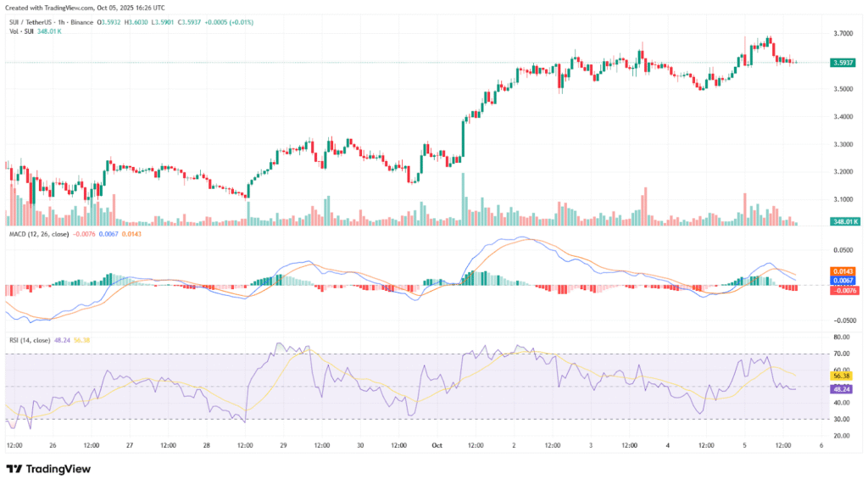Click the 0.0500 level on MACD axis
The height and width of the screenshot is (485, 868).
click(x=843, y=251)
